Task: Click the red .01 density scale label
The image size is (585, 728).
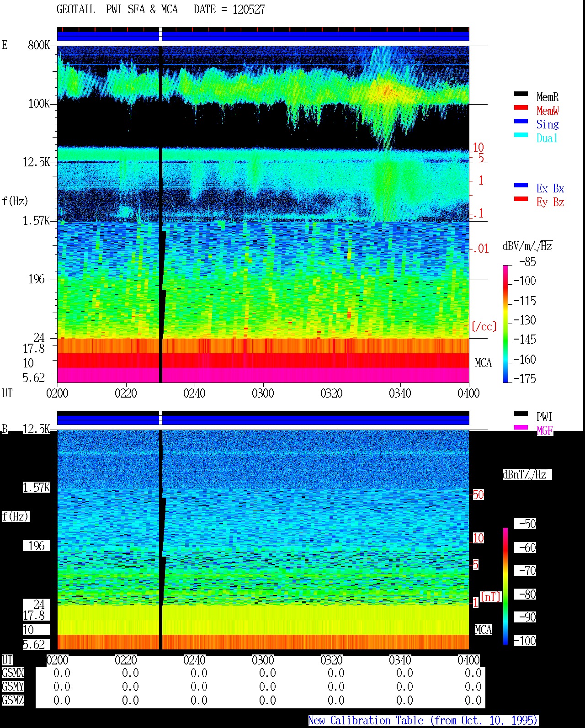Action: (x=480, y=249)
